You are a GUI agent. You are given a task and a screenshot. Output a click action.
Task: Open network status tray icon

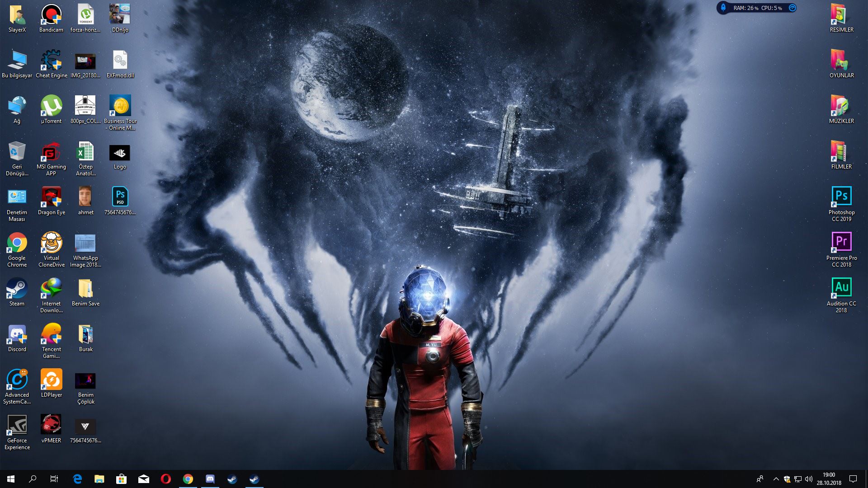click(x=798, y=479)
